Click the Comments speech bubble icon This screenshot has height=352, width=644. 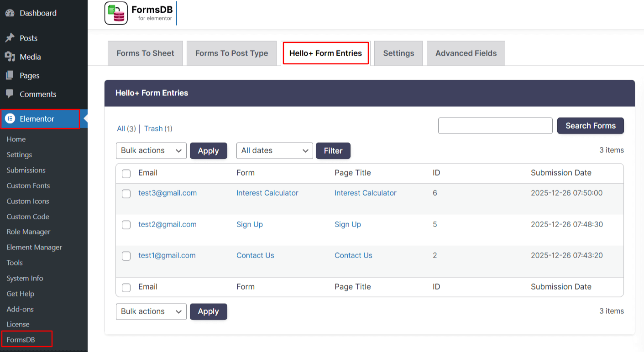[10, 94]
